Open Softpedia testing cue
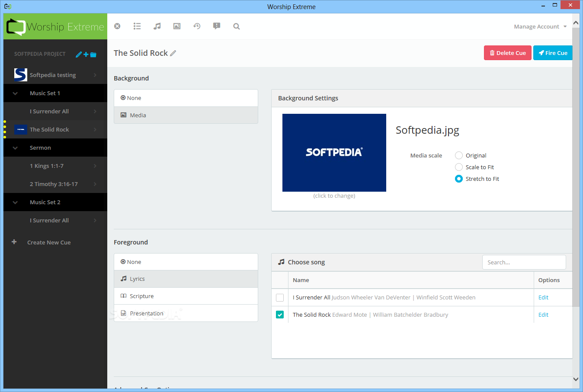 pyautogui.click(x=55, y=75)
